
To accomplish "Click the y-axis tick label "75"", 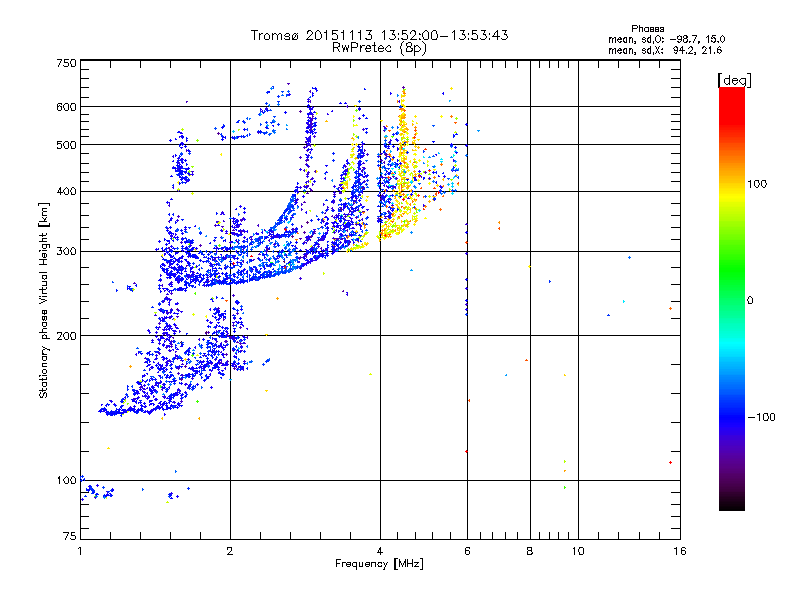I will tap(70, 536).
